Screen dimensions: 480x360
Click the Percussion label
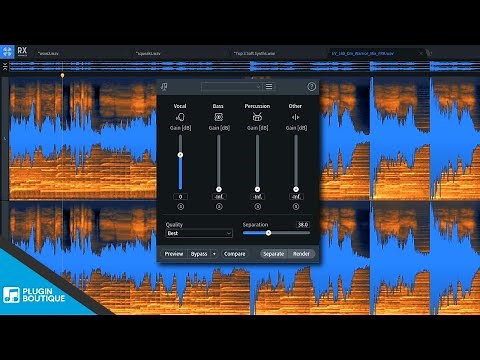(x=257, y=106)
